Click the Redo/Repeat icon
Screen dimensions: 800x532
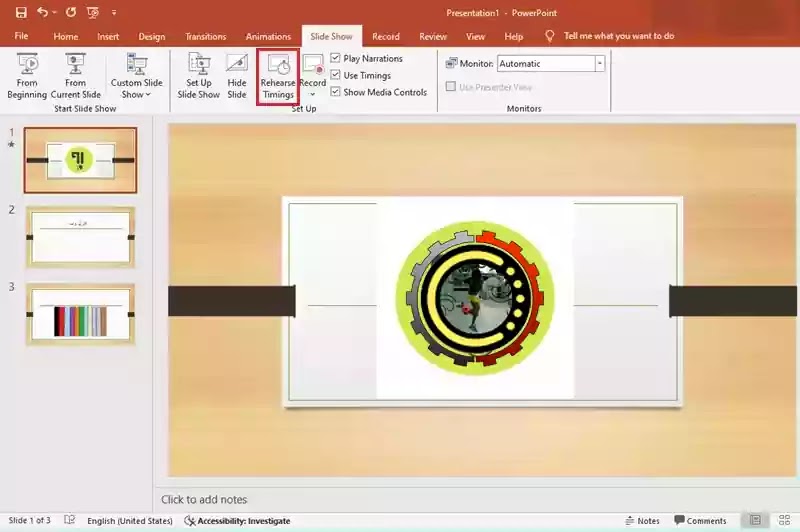[x=71, y=12]
